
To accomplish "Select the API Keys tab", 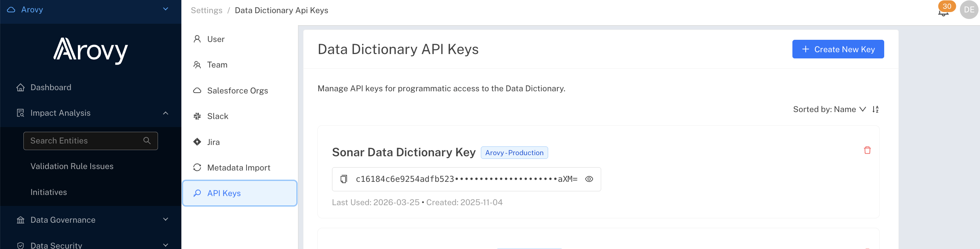I will (240, 193).
